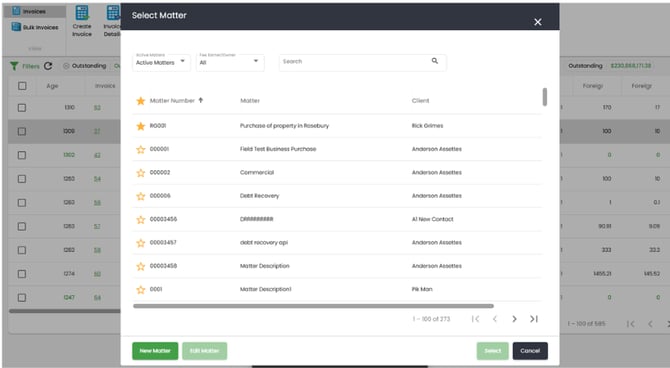Select Purchase of property in Rosebury row
Image resolution: width=670 pixels, height=368 pixels.
(x=337, y=126)
